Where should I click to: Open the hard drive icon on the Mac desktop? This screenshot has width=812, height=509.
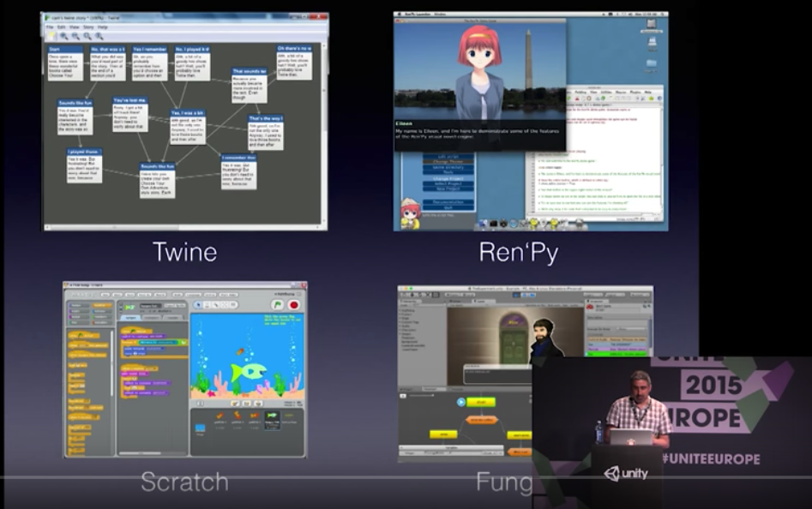click(x=651, y=26)
